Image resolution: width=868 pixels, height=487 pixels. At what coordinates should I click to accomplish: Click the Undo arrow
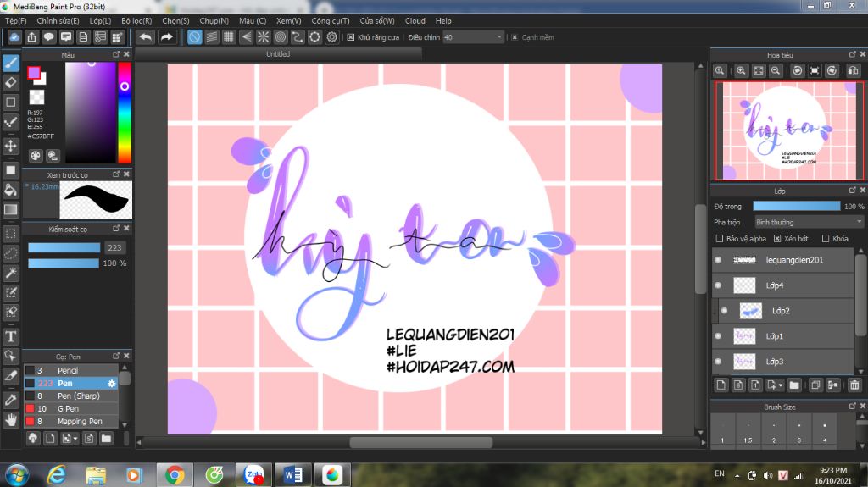coord(146,37)
